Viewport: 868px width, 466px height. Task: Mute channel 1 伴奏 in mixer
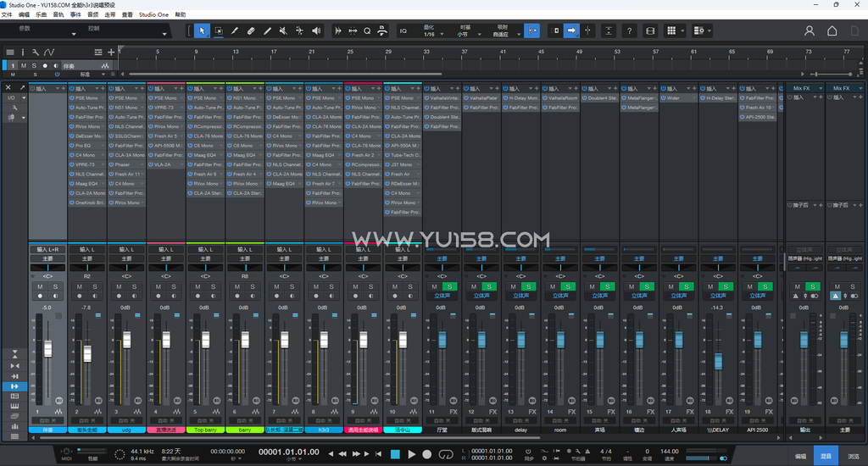point(40,286)
